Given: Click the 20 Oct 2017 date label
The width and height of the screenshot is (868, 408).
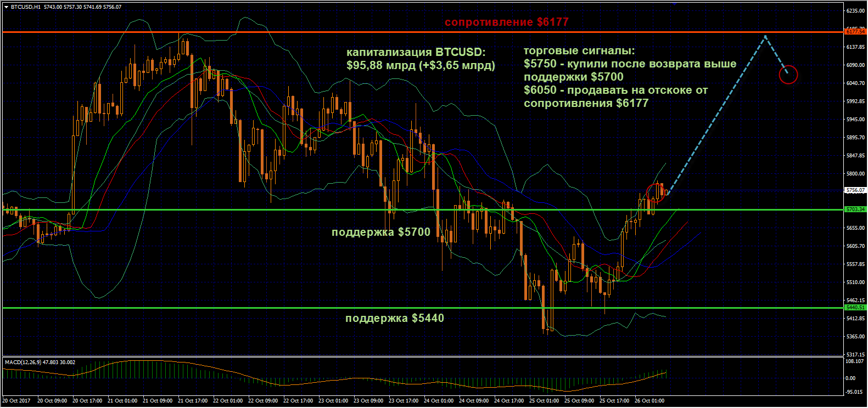Looking at the screenshot, I should coord(17,401).
